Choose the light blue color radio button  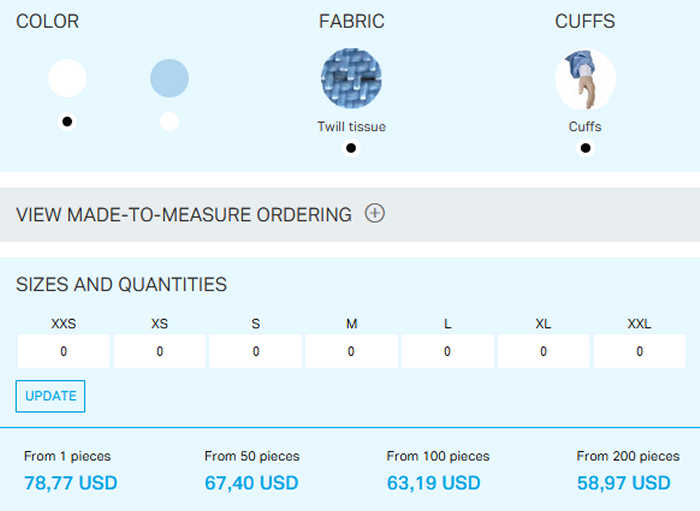(x=169, y=122)
